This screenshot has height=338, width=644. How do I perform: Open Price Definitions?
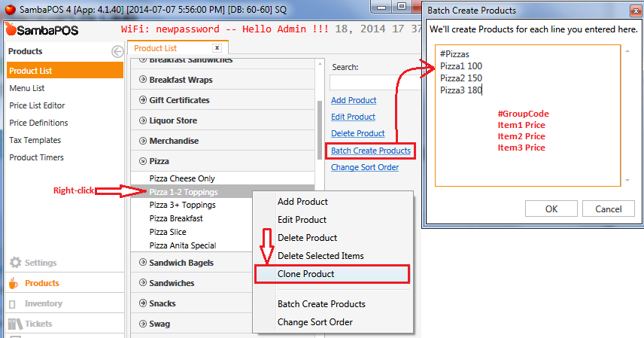tap(38, 123)
